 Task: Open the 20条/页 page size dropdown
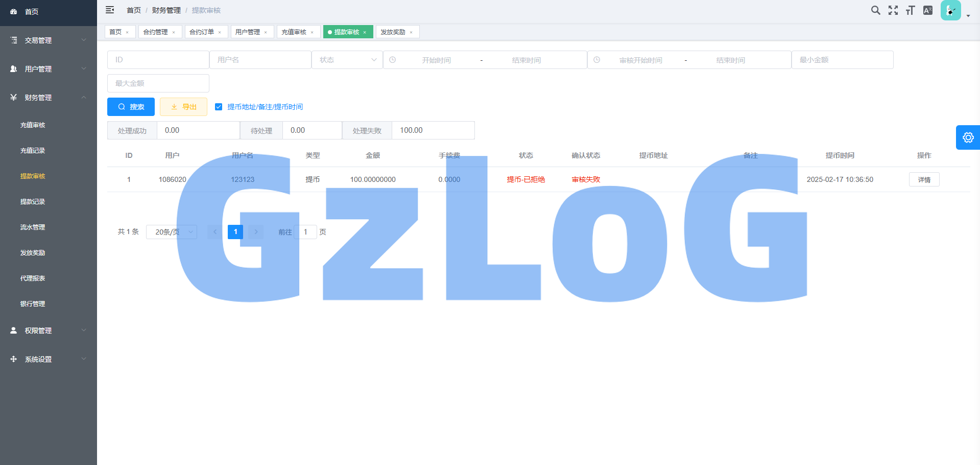pyautogui.click(x=172, y=232)
